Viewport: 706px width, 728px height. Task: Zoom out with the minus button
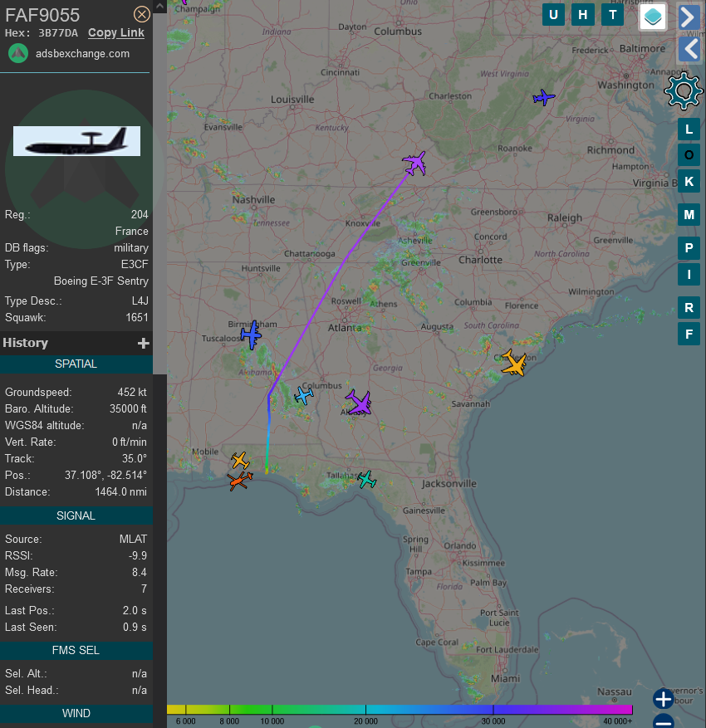[664, 721]
